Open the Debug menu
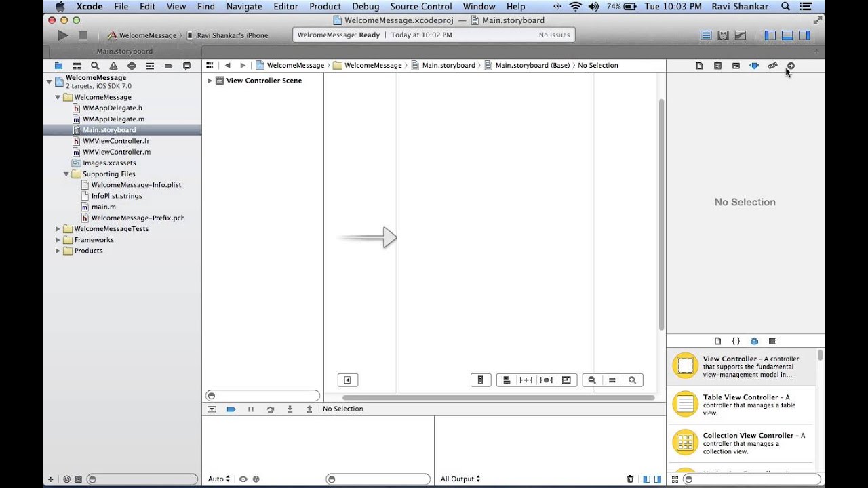 (x=366, y=7)
